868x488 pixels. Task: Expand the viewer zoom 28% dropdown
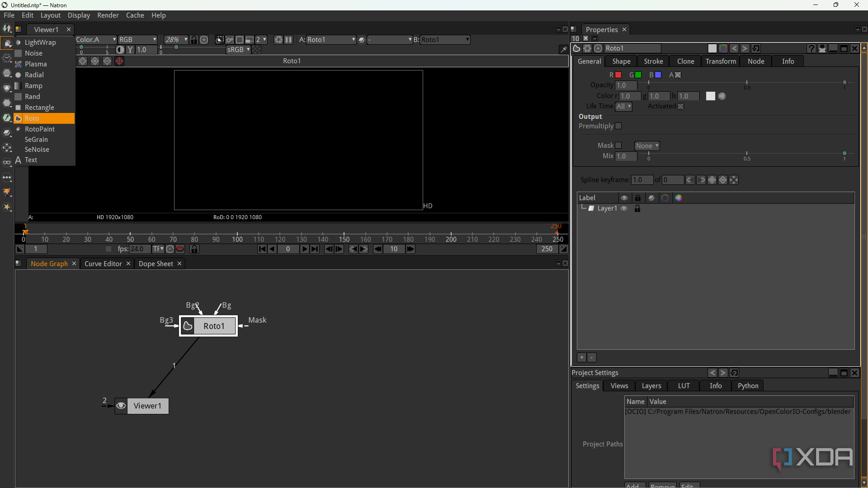point(176,40)
